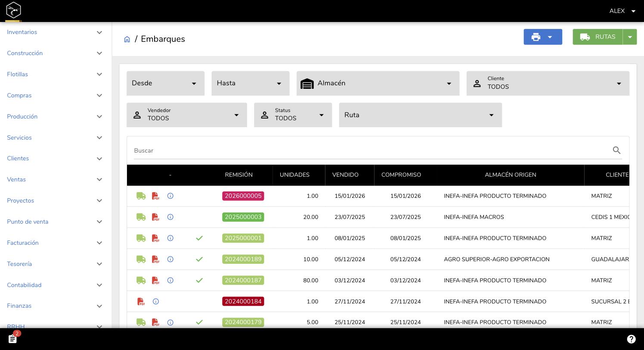Screen dimensions: 644x350
Task: Expand the Contabilidad sidebar menu
Action: click(56, 285)
